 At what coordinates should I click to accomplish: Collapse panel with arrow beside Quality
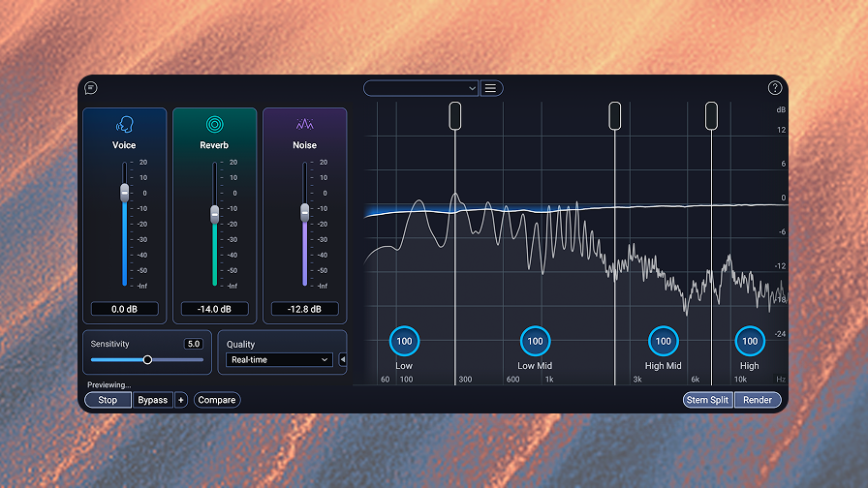coord(343,359)
